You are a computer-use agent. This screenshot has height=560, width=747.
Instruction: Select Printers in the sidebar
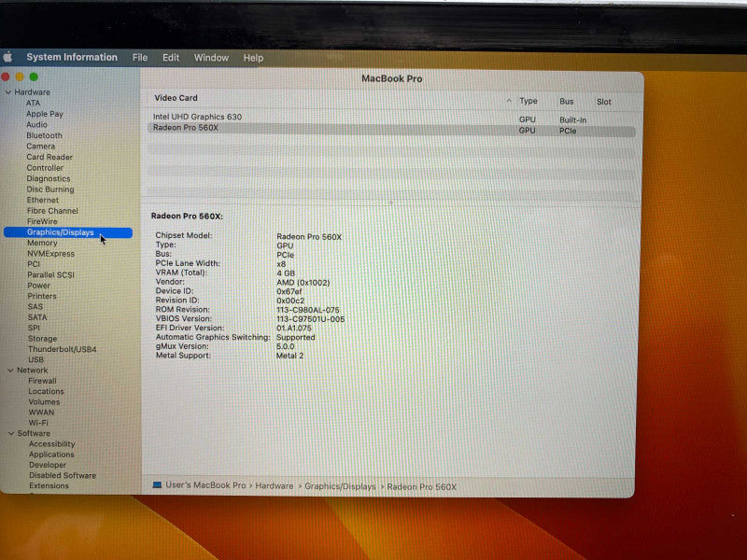click(42, 296)
